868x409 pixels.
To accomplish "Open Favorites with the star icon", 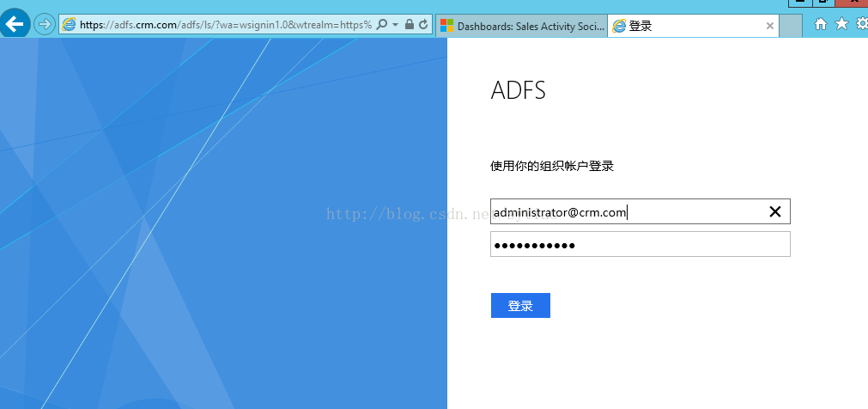I will point(841,23).
